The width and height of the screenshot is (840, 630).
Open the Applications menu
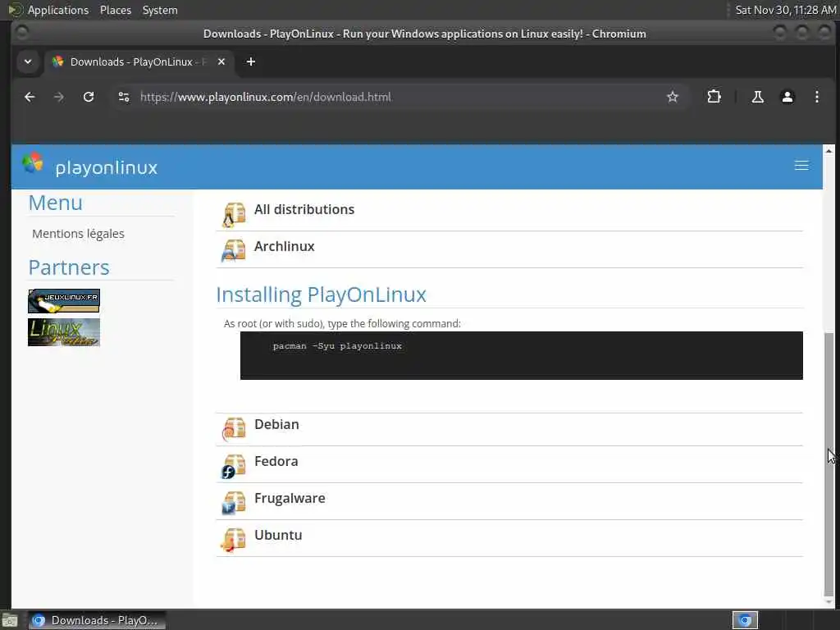(x=58, y=10)
